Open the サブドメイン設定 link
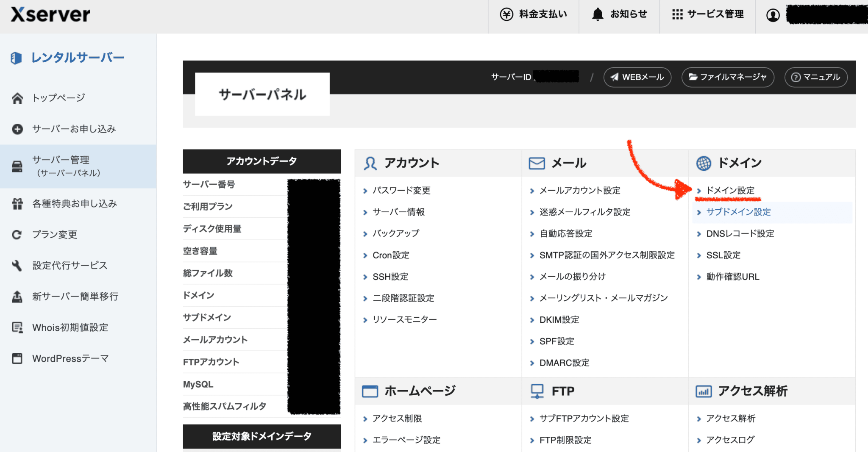This screenshot has height=452, width=868. (738, 212)
